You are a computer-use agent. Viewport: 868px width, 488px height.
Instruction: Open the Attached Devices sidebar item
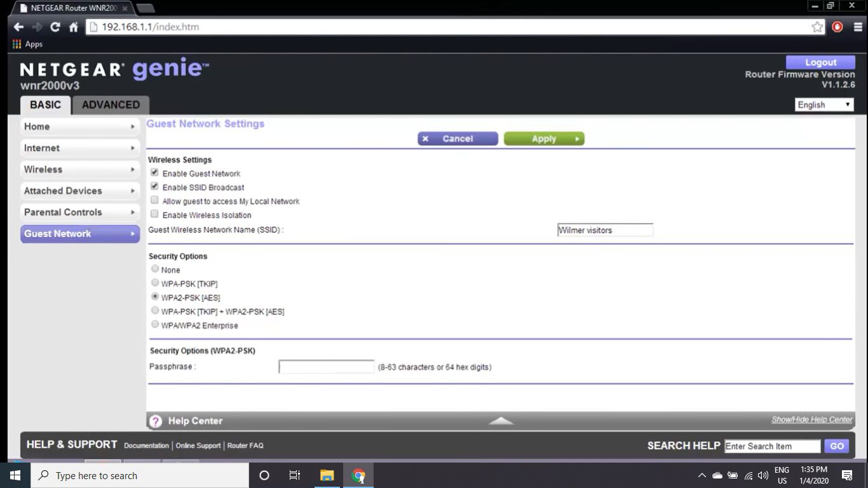[80, 191]
